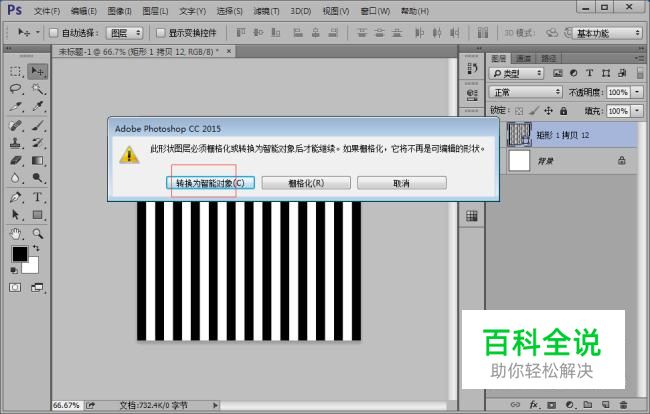Select the Eraser tool
This screenshot has width=650, height=414.
16,160
